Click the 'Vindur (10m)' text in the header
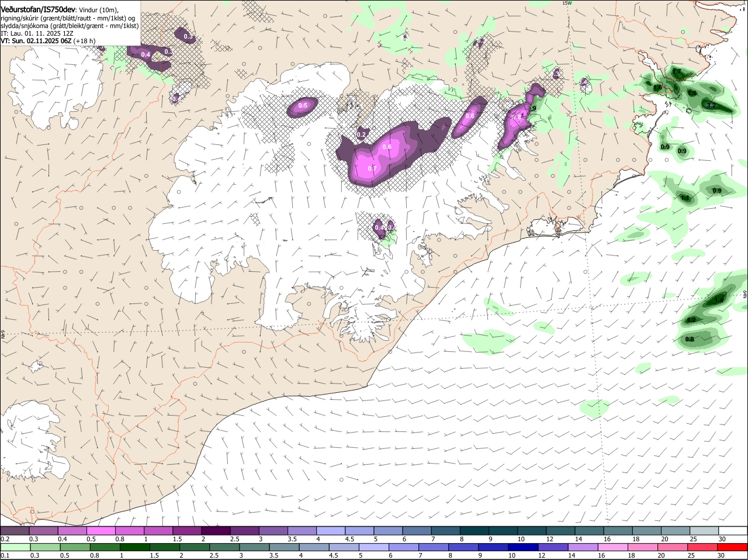Screen dimensions: 748x560 pyautogui.click(x=99, y=10)
